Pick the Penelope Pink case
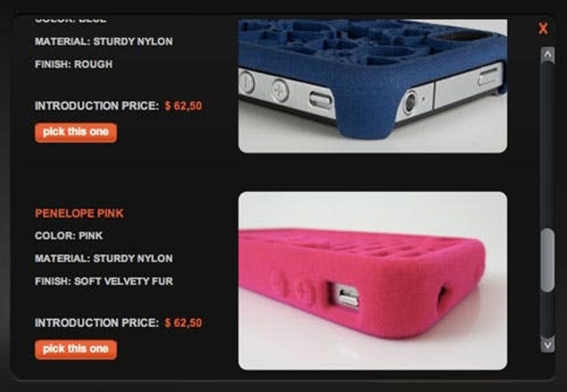This screenshot has width=567, height=392. tap(76, 349)
